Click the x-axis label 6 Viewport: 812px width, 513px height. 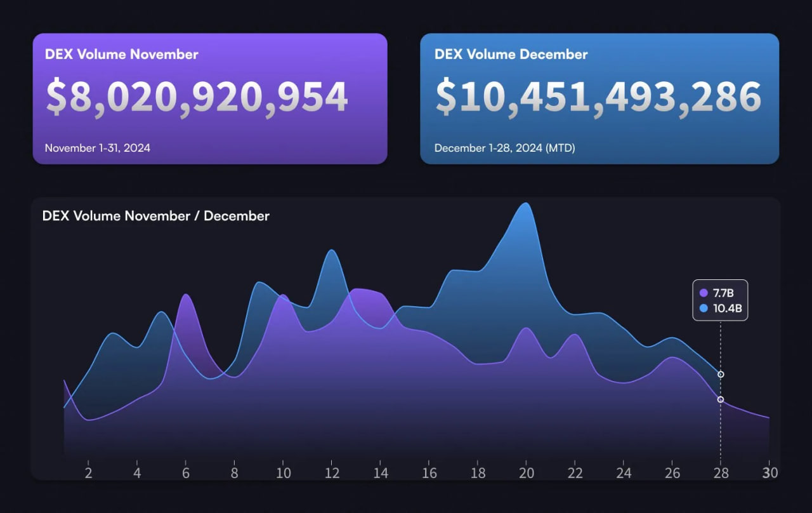[186, 473]
